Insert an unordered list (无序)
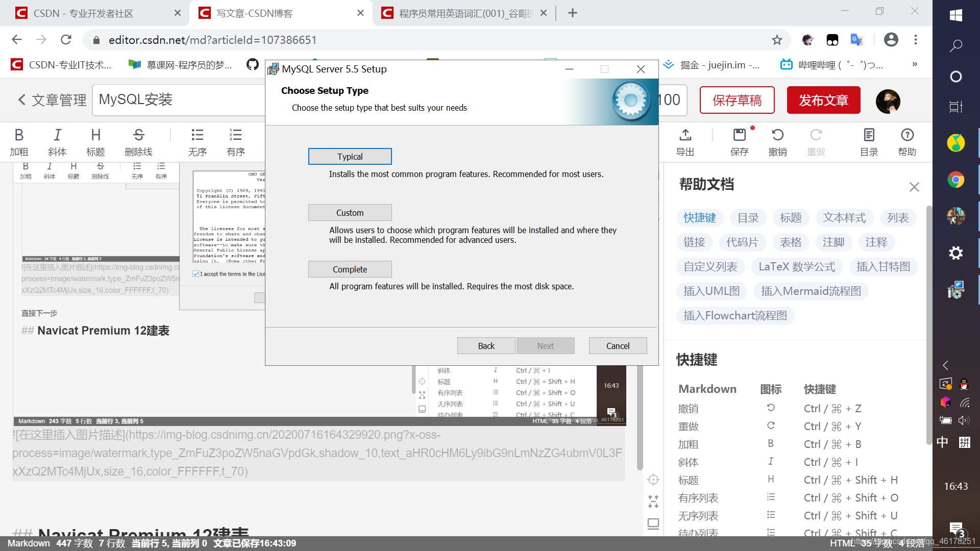 (x=198, y=142)
